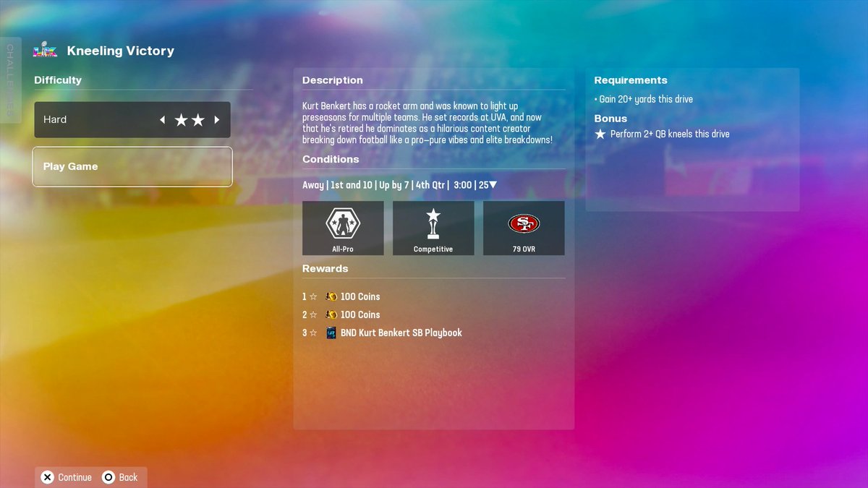Decrease difficulty with the left arrow
The width and height of the screenshot is (868, 488).
162,120
